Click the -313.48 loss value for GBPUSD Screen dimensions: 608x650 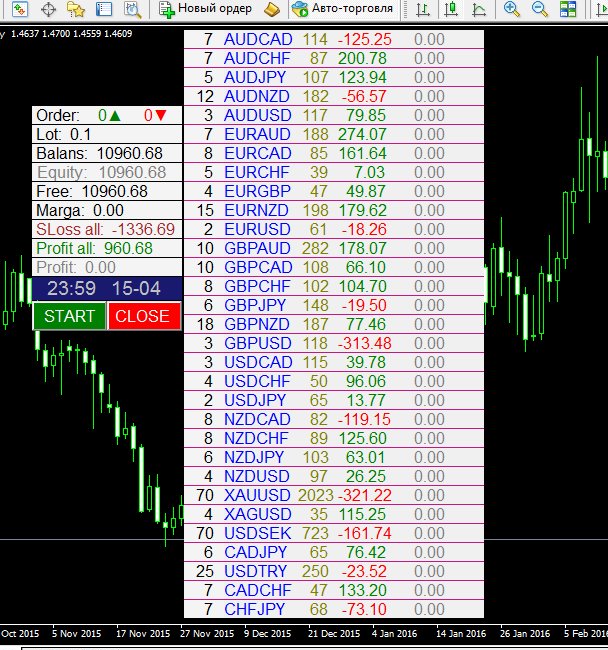365,344
